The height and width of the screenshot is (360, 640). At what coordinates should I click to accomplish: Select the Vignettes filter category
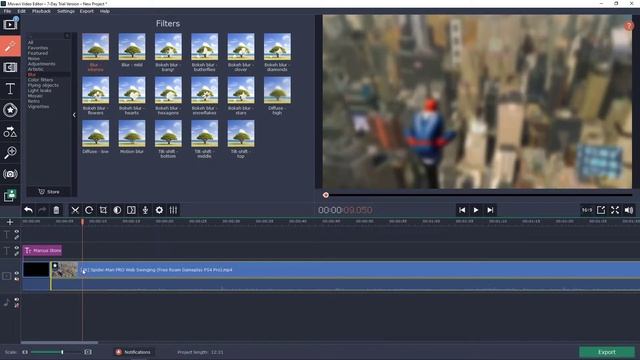click(38, 107)
